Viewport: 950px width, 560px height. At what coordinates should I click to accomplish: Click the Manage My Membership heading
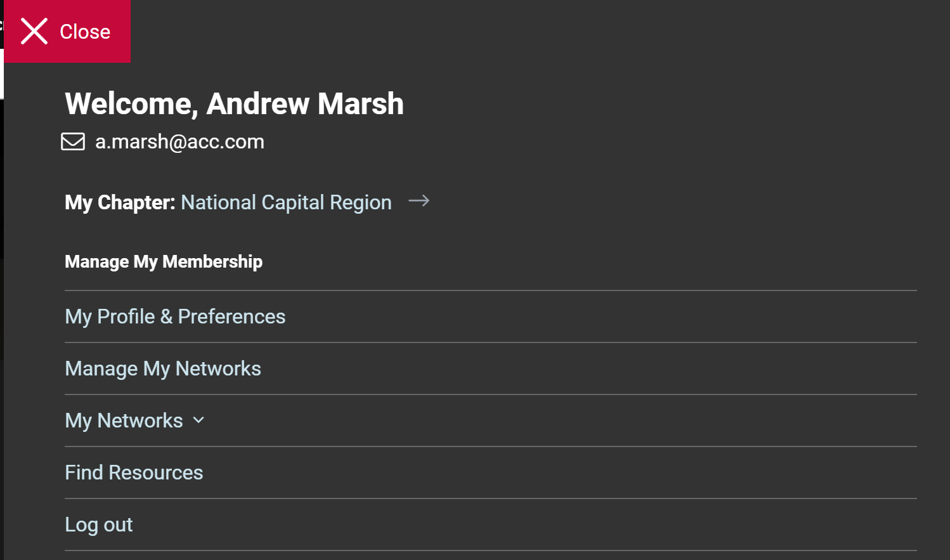pos(164,261)
